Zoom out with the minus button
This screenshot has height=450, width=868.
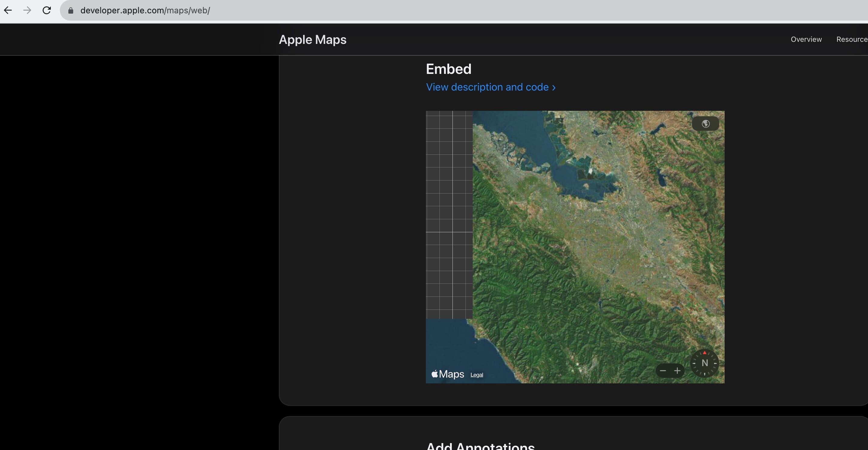(663, 371)
